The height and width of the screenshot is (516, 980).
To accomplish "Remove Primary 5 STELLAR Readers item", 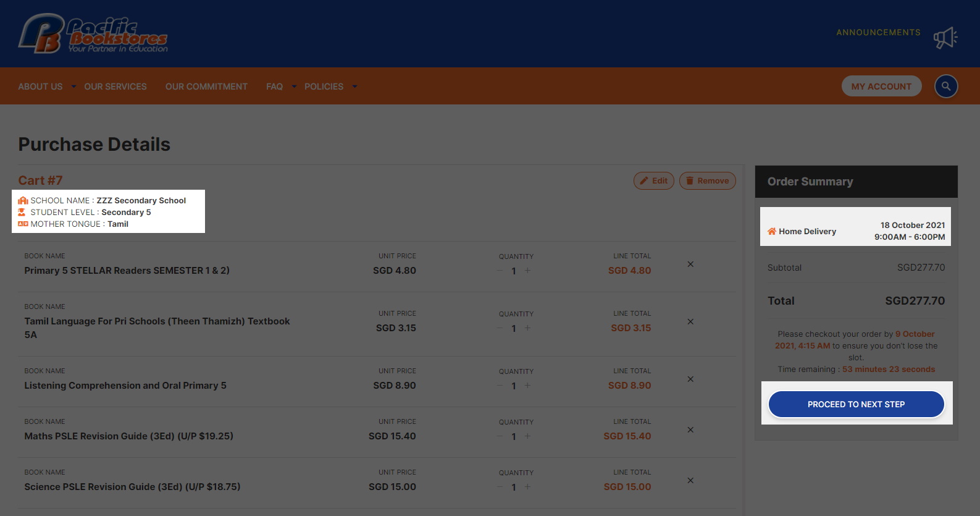I will tap(690, 264).
